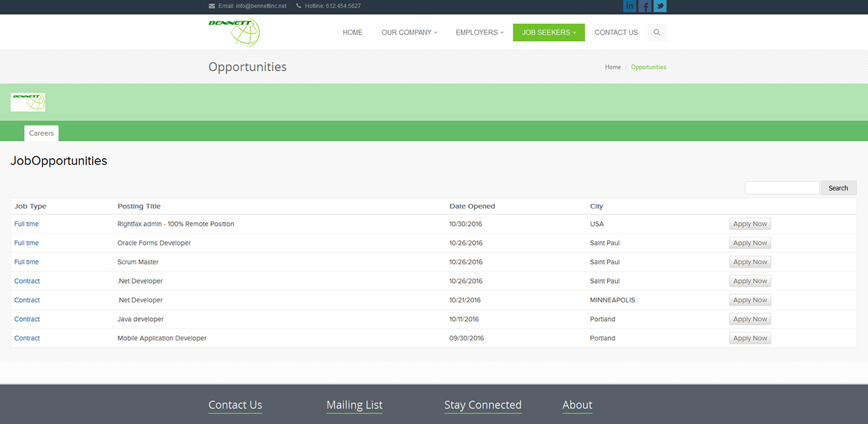868x424 pixels.
Task: Focus the job search input field
Action: click(x=782, y=188)
